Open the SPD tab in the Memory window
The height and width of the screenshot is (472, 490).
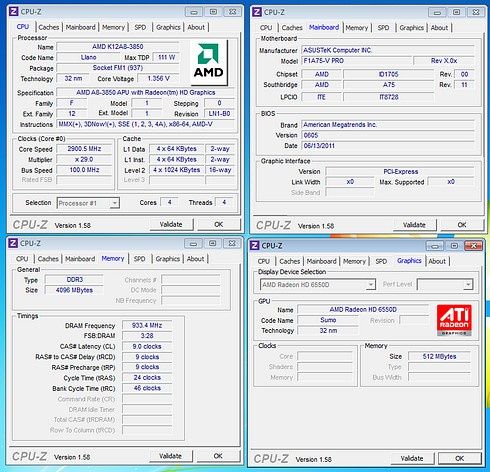(x=139, y=259)
